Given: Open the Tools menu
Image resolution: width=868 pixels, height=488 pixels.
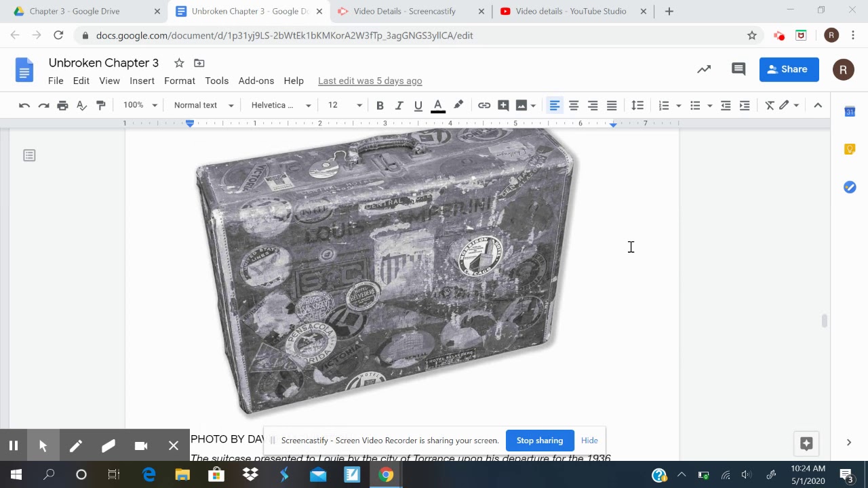Looking at the screenshot, I should click(x=217, y=81).
